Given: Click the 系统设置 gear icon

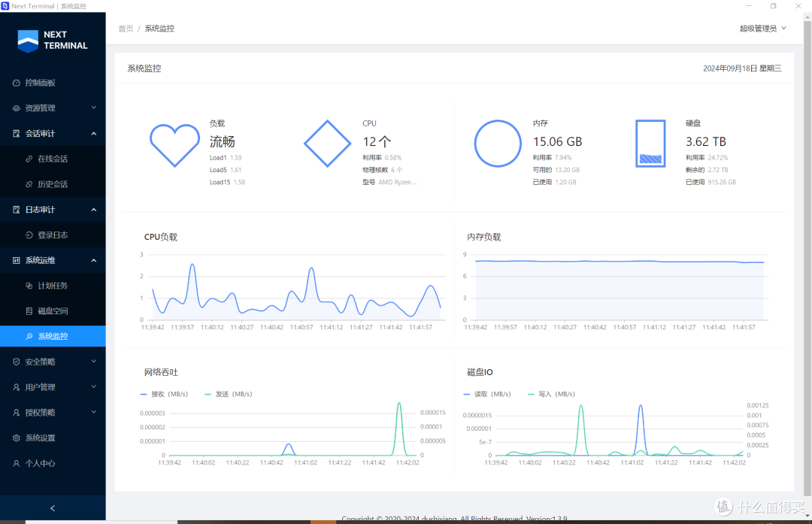Looking at the screenshot, I should [x=17, y=438].
